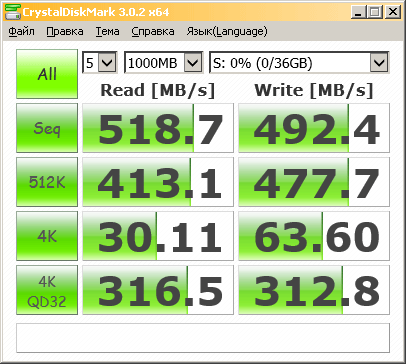Screen dimensions: 406x364
Task: Minimize the CrystalDiskMark window
Action: [x=358, y=12]
